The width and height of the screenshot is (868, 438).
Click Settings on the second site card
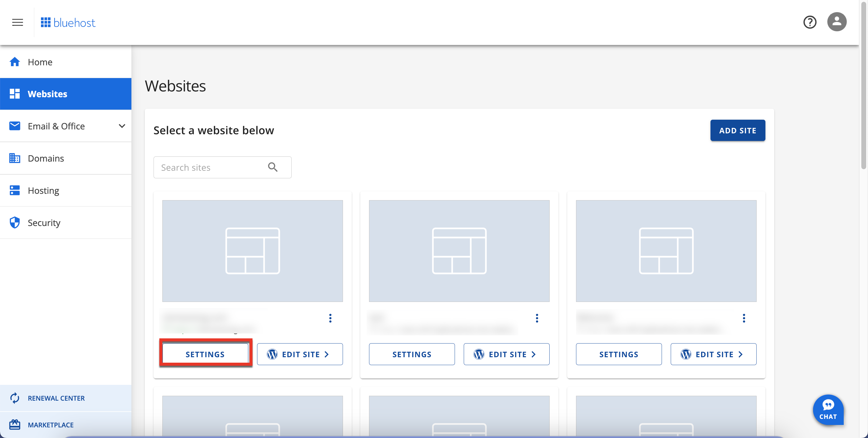click(x=412, y=354)
